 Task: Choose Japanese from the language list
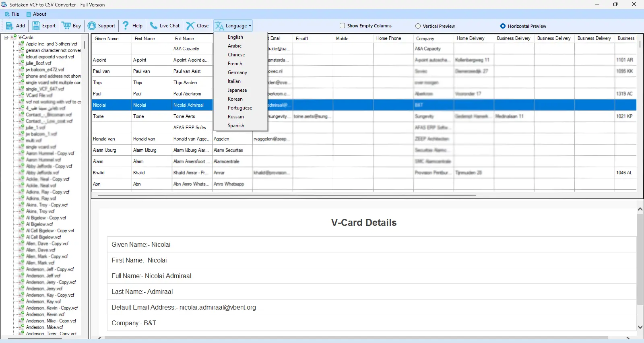[x=237, y=90]
